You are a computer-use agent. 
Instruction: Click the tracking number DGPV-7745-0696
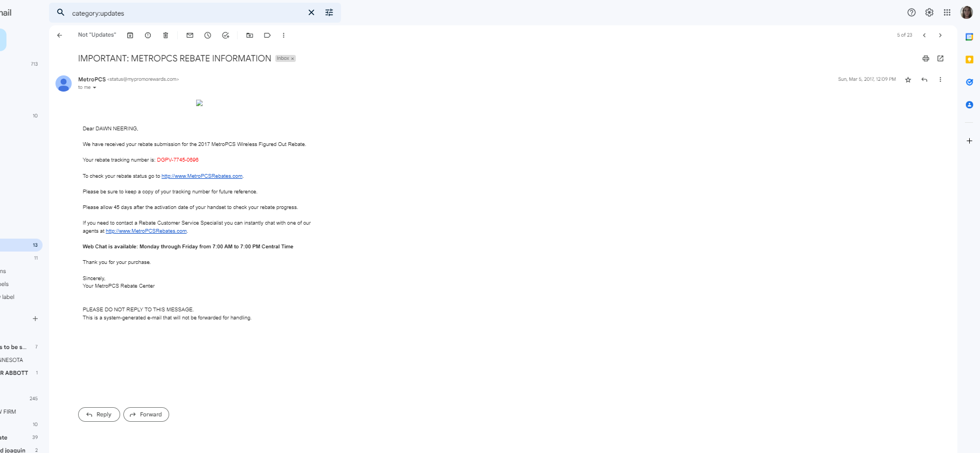178,160
